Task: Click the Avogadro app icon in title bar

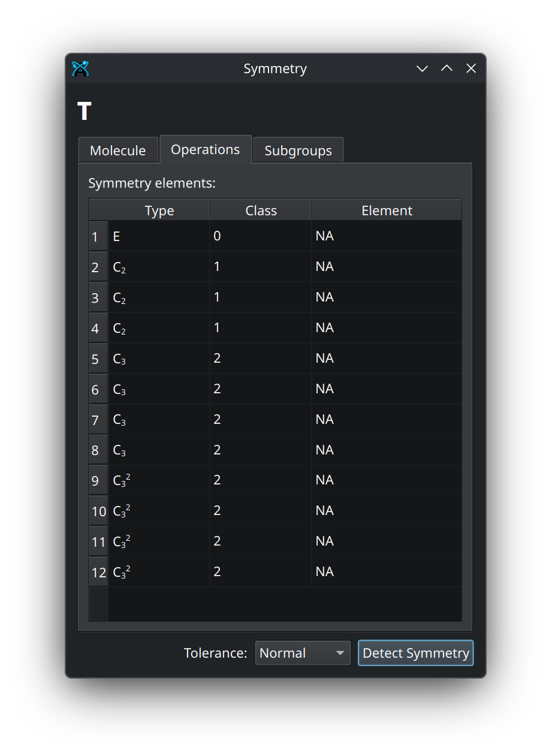Action: (80, 69)
